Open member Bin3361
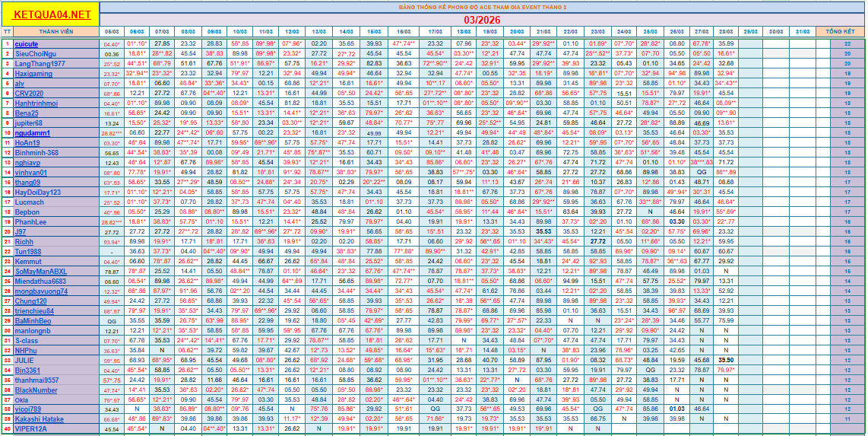The height and width of the screenshot is (436, 868). 27,371
